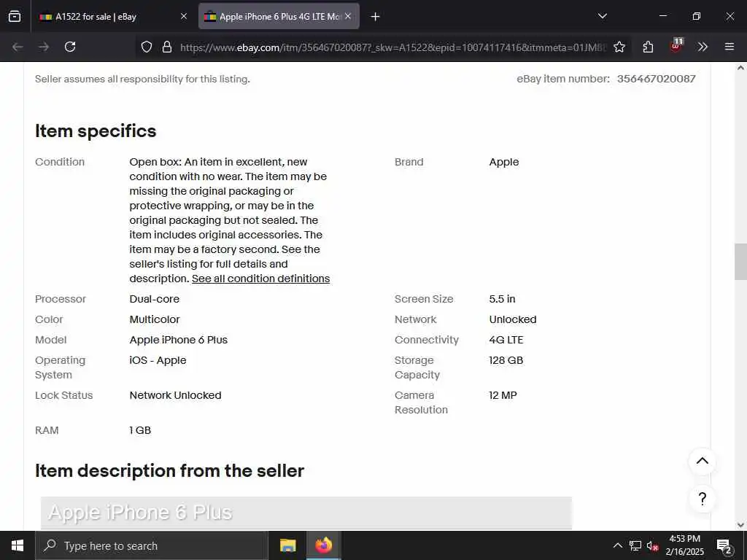Select the Screen Size value 5.5 in
Screen dimensions: 747x560
tap(502, 299)
